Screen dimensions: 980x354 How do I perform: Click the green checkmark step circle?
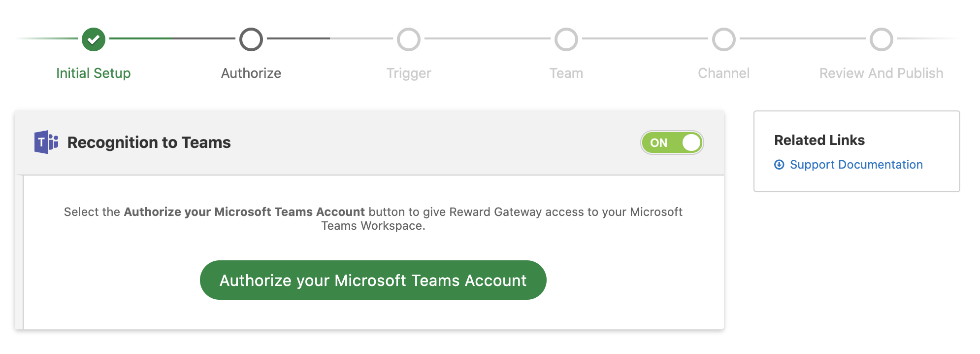[x=94, y=39]
